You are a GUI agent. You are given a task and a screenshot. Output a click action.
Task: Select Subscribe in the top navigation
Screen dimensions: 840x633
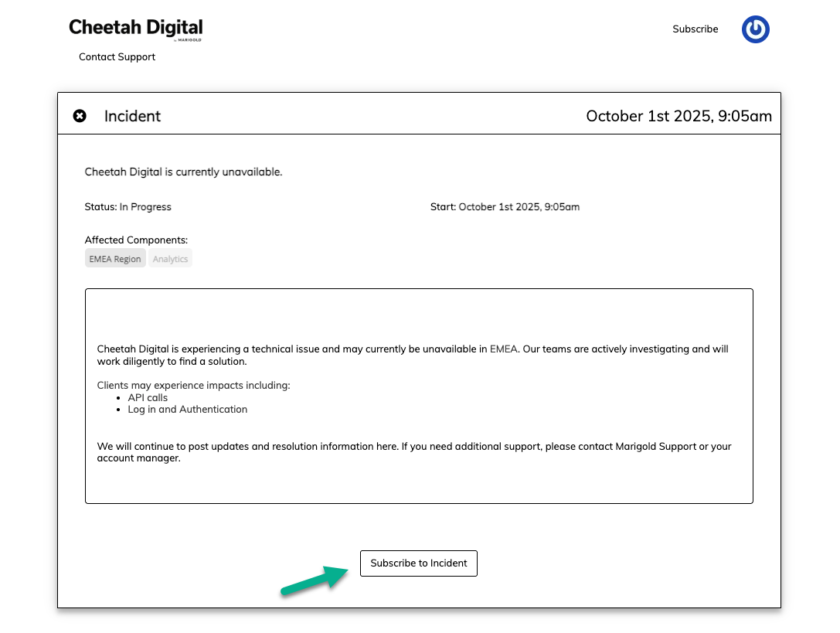tap(695, 29)
